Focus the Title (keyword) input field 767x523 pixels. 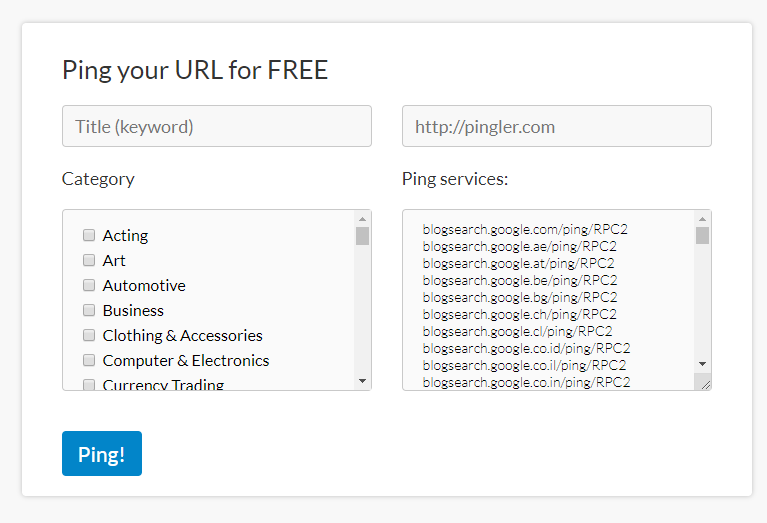pos(217,126)
